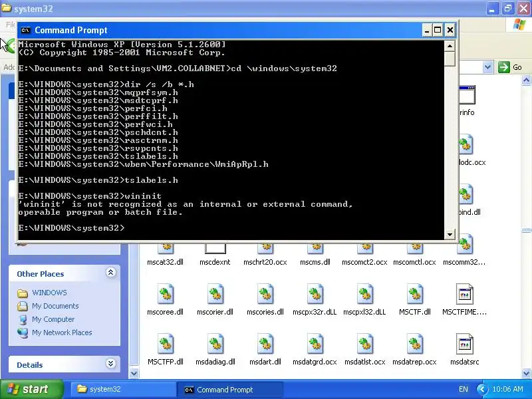Select msdart.dll file icon
532x399 pixels.
pyautogui.click(x=265, y=344)
